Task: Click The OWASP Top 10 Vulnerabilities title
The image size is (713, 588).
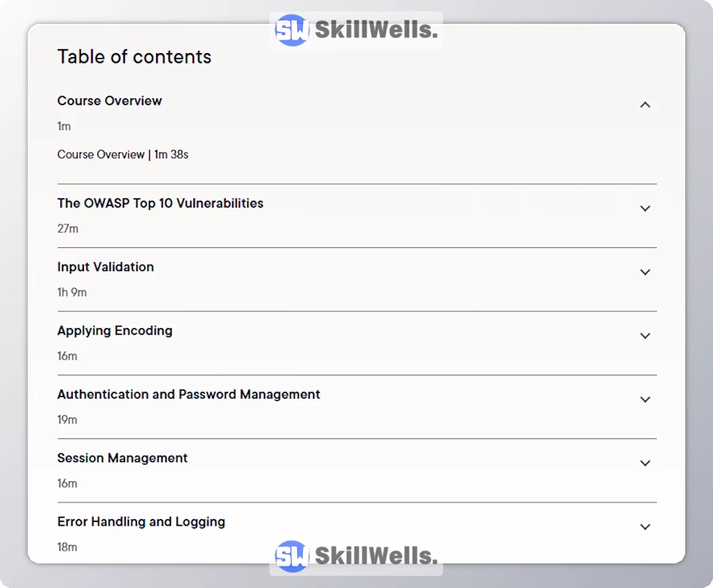Action: pos(160,203)
